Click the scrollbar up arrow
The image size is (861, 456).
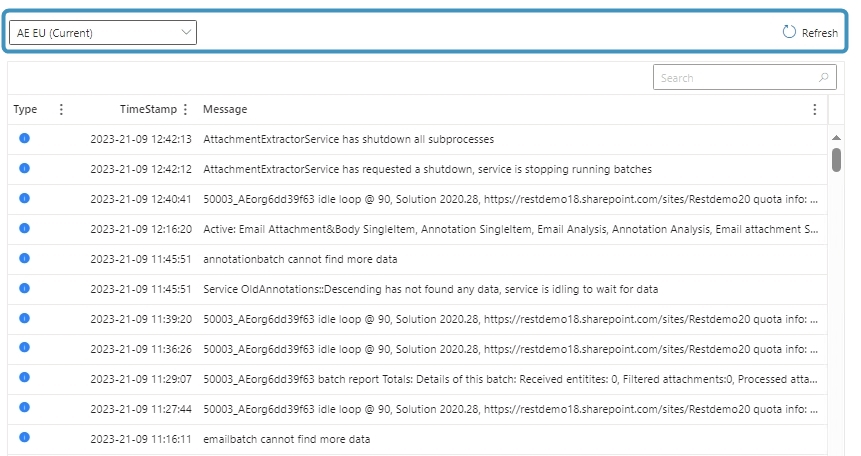[836, 137]
